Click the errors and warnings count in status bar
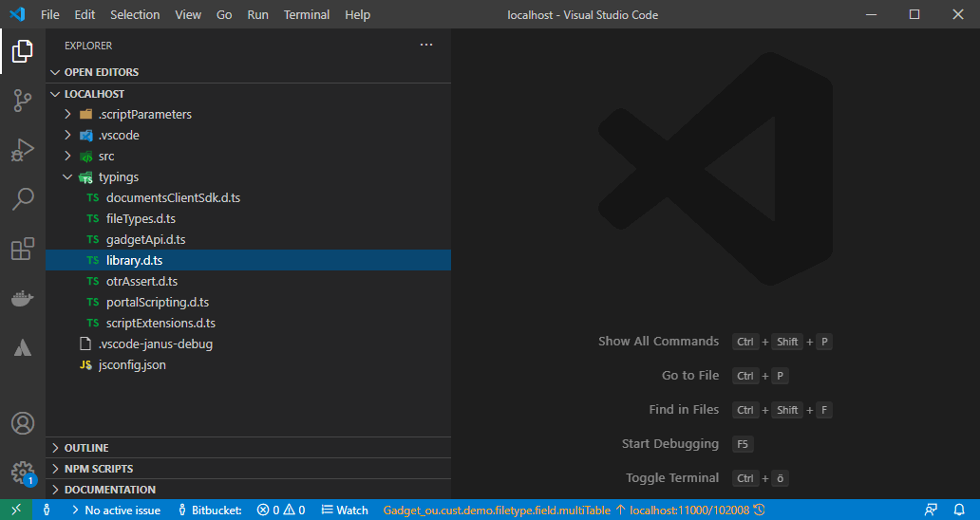Viewport: 980px width, 520px height. tap(281, 510)
